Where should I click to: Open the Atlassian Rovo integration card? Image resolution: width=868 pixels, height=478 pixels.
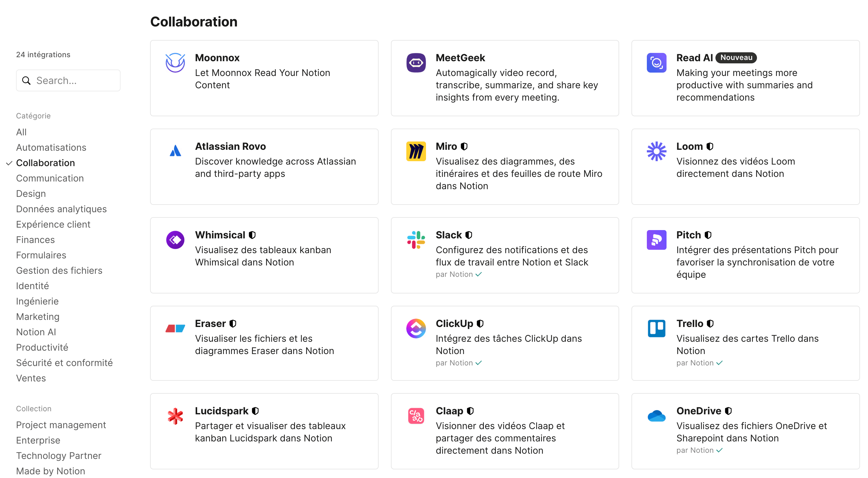(x=264, y=167)
